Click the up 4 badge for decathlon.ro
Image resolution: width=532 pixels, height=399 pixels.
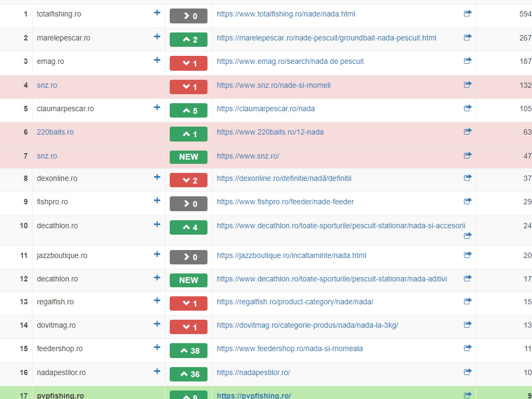pos(188,227)
